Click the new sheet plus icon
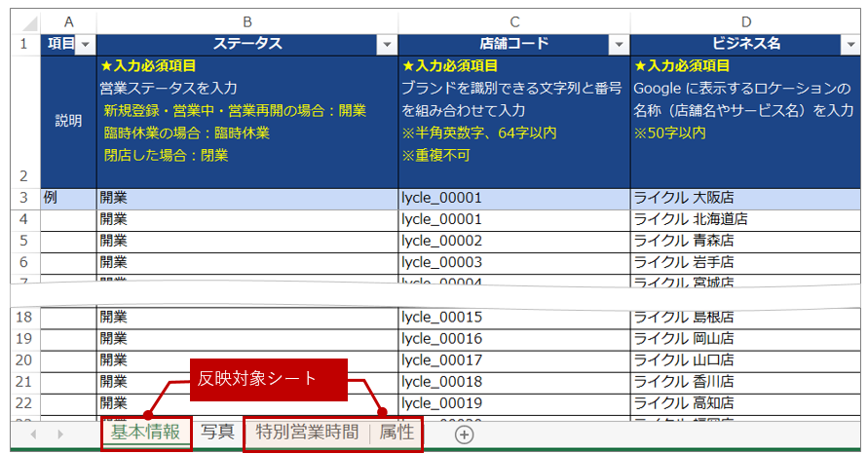The width and height of the screenshot is (868, 454). click(464, 434)
